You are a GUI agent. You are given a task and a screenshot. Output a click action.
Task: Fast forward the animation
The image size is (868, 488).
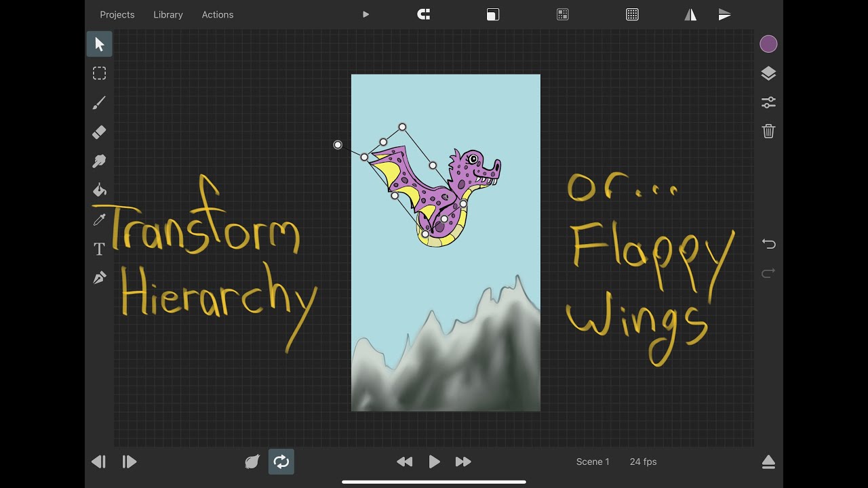[x=463, y=462]
